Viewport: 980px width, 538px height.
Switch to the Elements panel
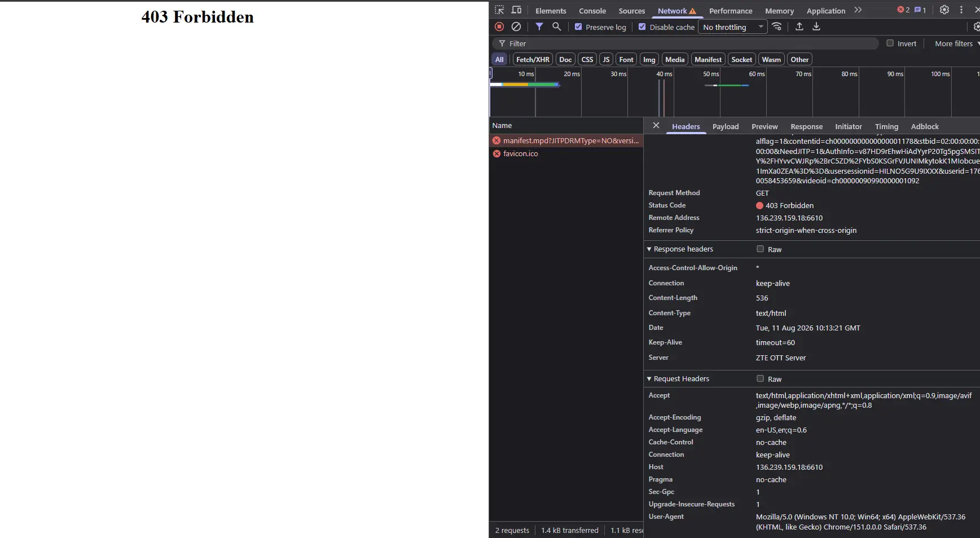pyautogui.click(x=551, y=11)
